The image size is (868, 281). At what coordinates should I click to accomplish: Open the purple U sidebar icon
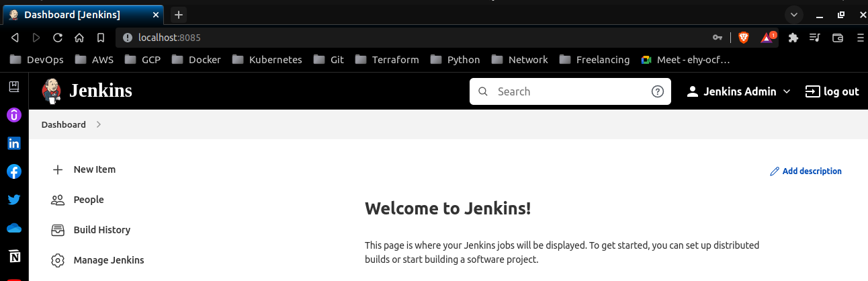click(14, 115)
